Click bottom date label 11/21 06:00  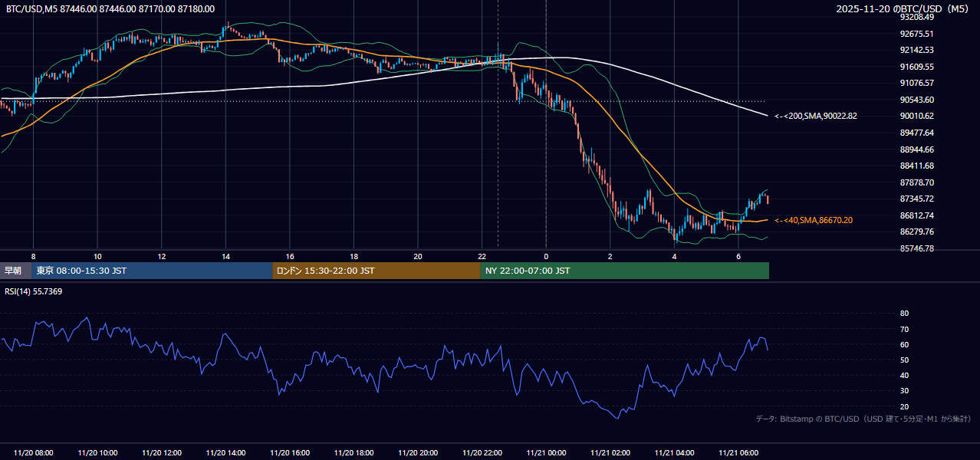[x=738, y=453]
